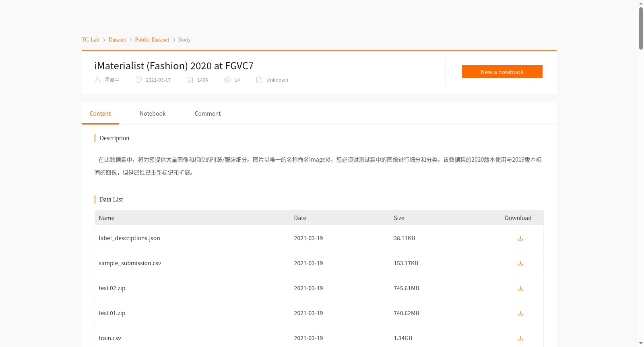This screenshot has height=347, width=644.
Task: Navigate to Dataset breadcrumb link
Action: pos(117,39)
